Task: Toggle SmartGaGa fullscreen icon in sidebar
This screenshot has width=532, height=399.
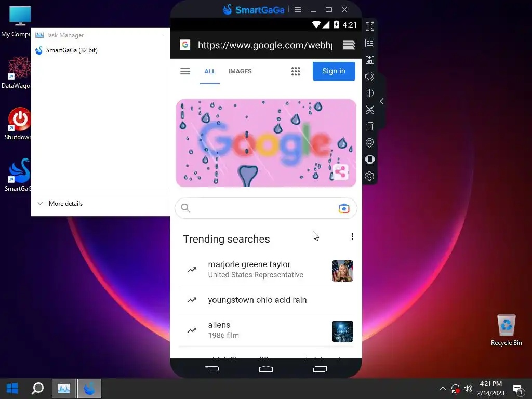Action: coord(369,26)
